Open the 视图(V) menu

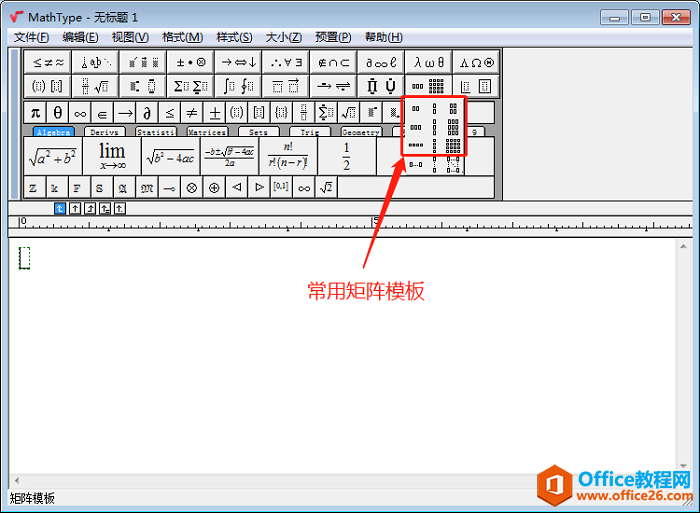[x=130, y=37]
